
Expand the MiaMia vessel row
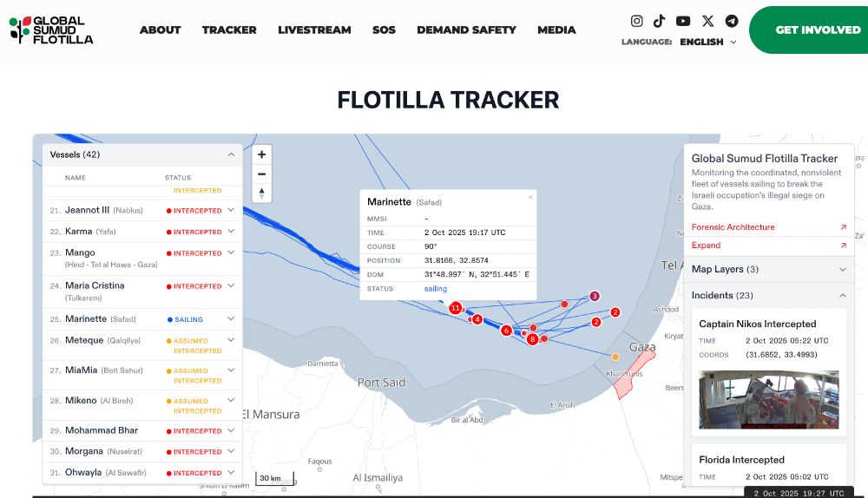232,370
